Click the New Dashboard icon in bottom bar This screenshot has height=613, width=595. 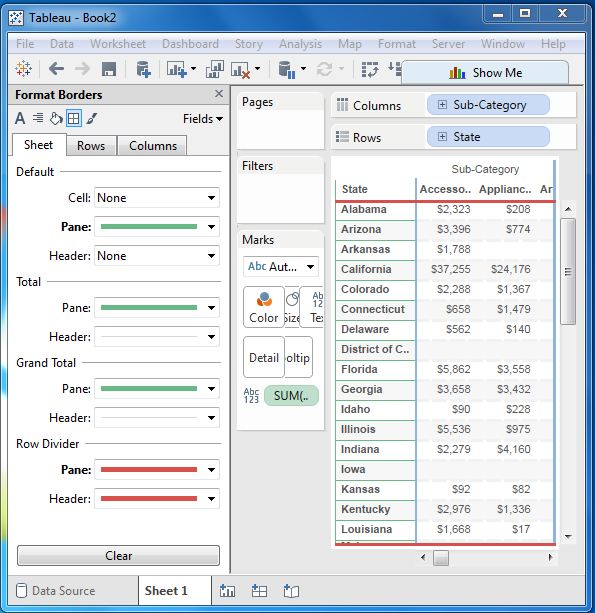[259, 591]
